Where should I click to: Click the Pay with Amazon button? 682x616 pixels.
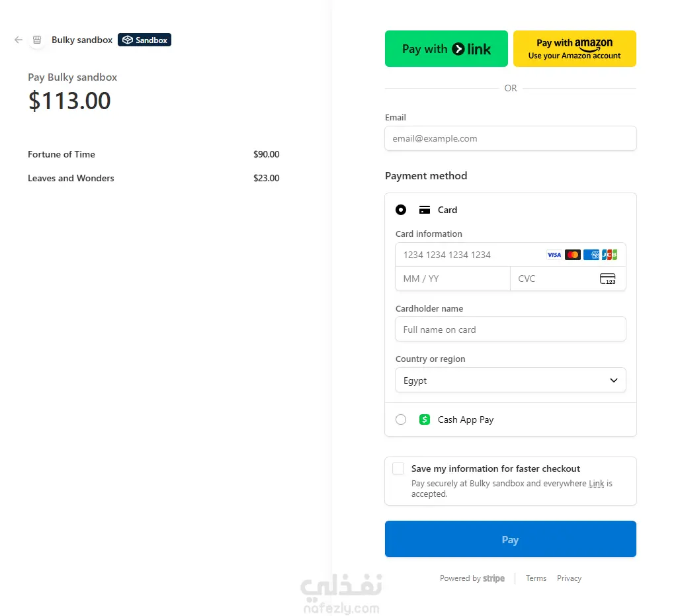574,48
